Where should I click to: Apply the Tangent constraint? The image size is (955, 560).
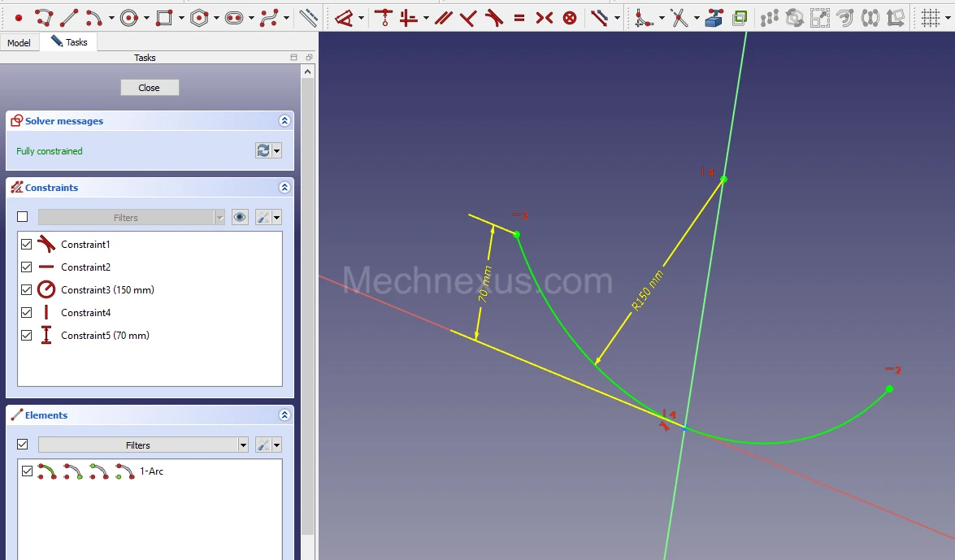pyautogui.click(x=494, y=18)
